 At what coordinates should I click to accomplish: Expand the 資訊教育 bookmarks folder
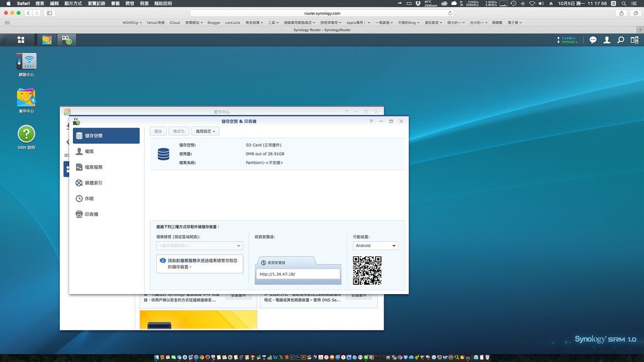pyautogui.click(x=433, y=23)
